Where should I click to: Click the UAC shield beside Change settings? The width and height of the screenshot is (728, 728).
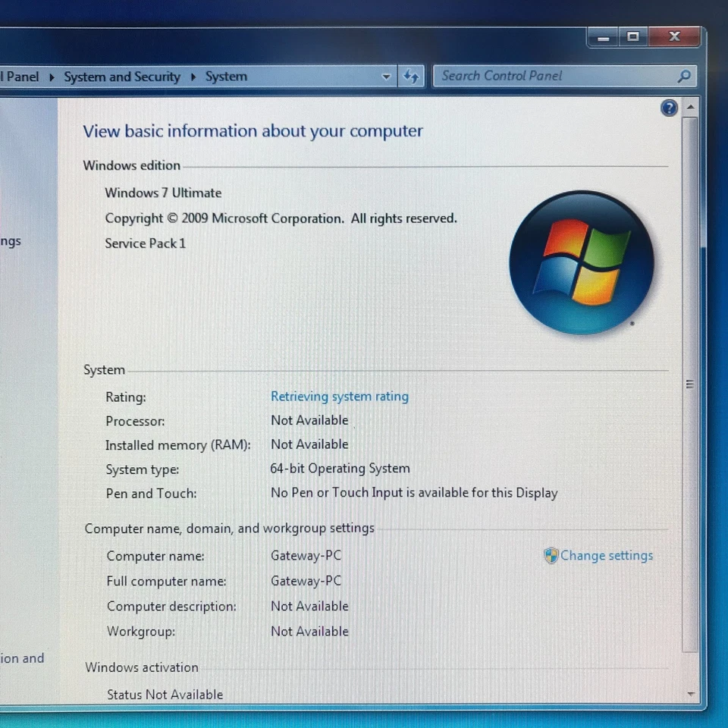tap(550, 556)
